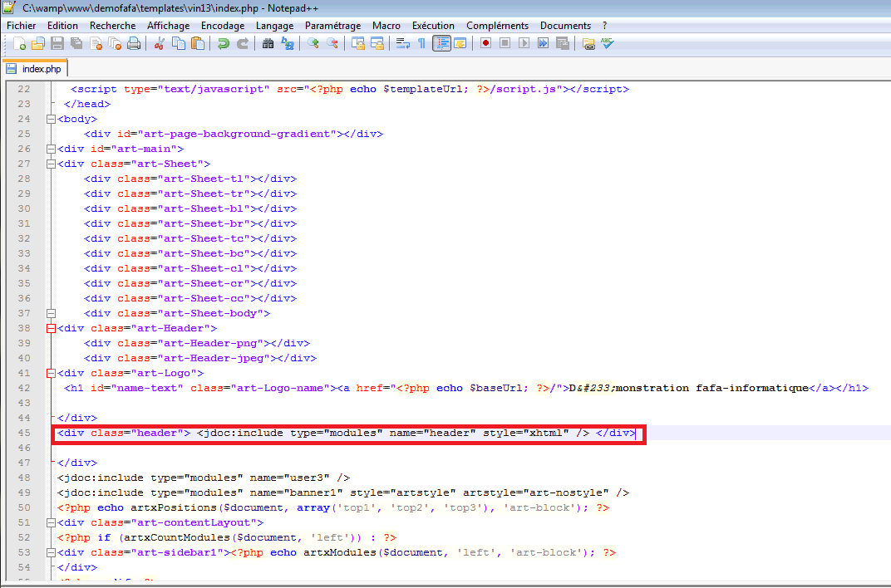This screenshot has height=588, width=891.
Task: Click the Redo arrow icon
Action: coord(243,44)
